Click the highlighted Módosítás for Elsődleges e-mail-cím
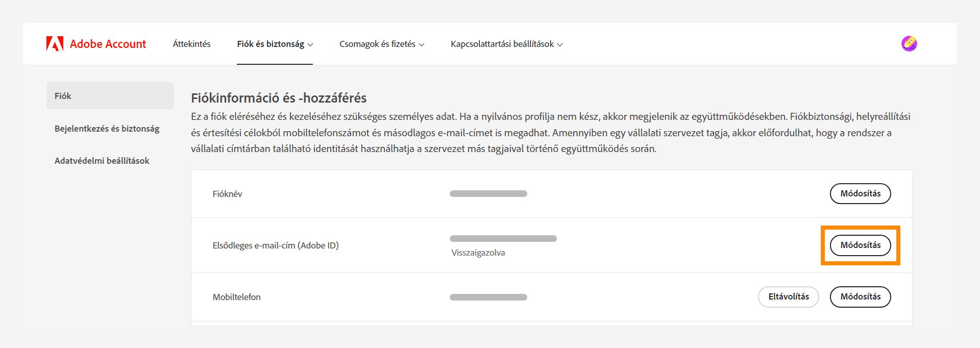Image resolution: width=980 pixels, height=348 pixels. pos(861,245)
